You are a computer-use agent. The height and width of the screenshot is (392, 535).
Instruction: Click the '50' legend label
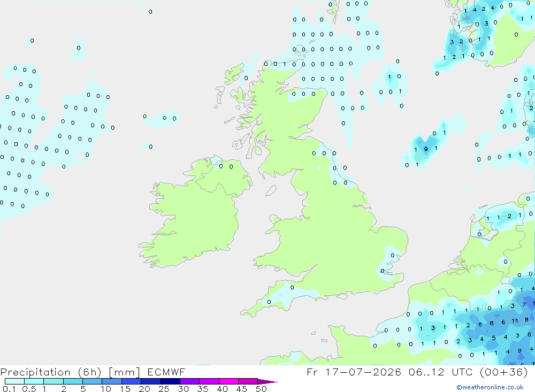coord(261,389)
